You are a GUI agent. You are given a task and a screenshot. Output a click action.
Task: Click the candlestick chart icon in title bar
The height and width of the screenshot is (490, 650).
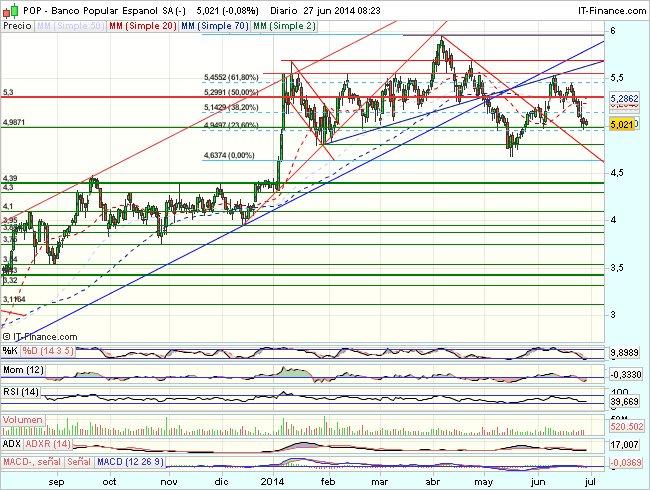[x=9, y=8]
